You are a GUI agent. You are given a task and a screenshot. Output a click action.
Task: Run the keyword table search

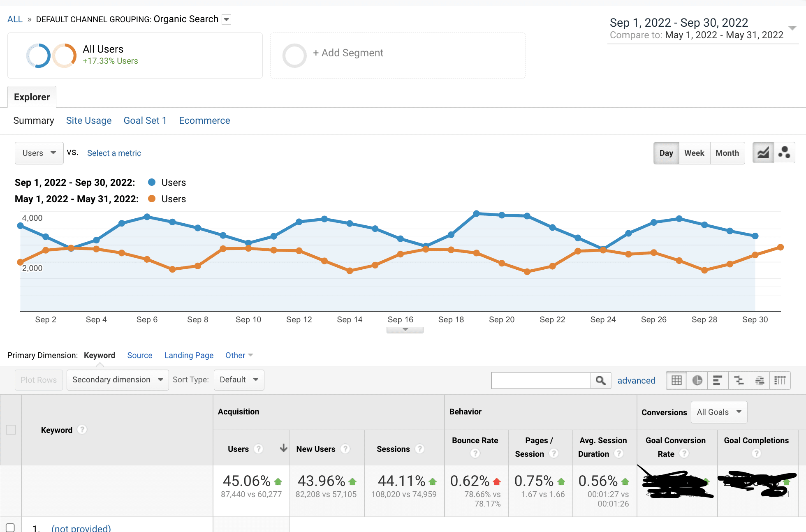tap(600, 380)
